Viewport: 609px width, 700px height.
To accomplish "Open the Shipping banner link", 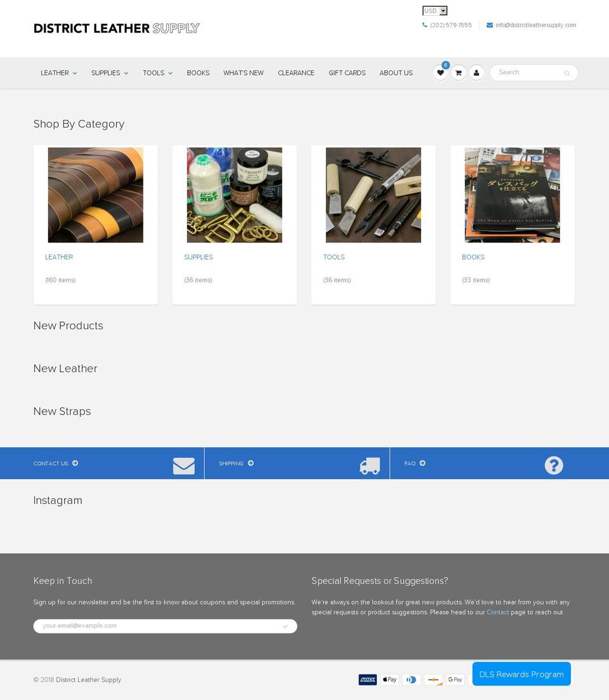I will tap(231, 463).
